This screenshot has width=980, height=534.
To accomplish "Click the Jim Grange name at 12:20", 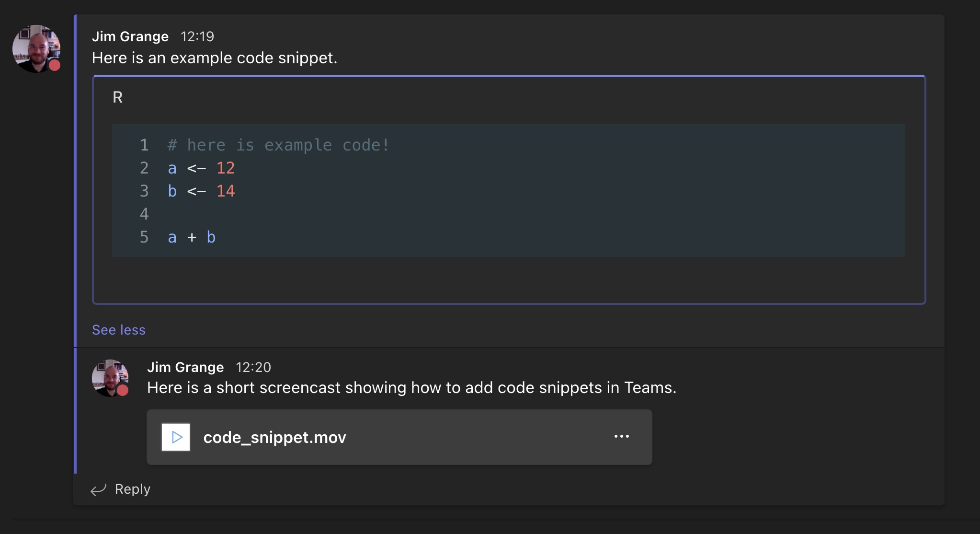I will [185, 367].
